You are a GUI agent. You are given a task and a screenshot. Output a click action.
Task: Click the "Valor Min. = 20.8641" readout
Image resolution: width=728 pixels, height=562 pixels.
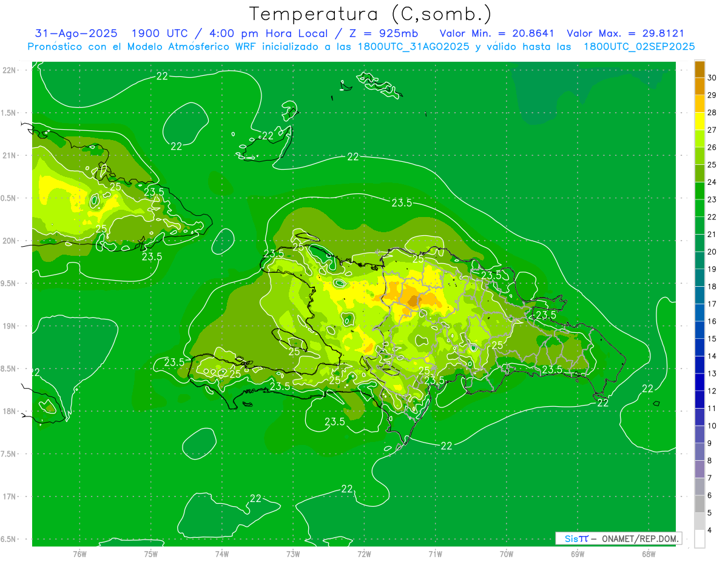click(497, 33)
